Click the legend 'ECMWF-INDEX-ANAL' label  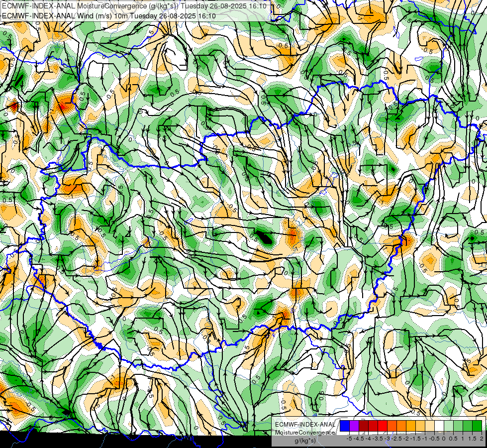point(305,425)
